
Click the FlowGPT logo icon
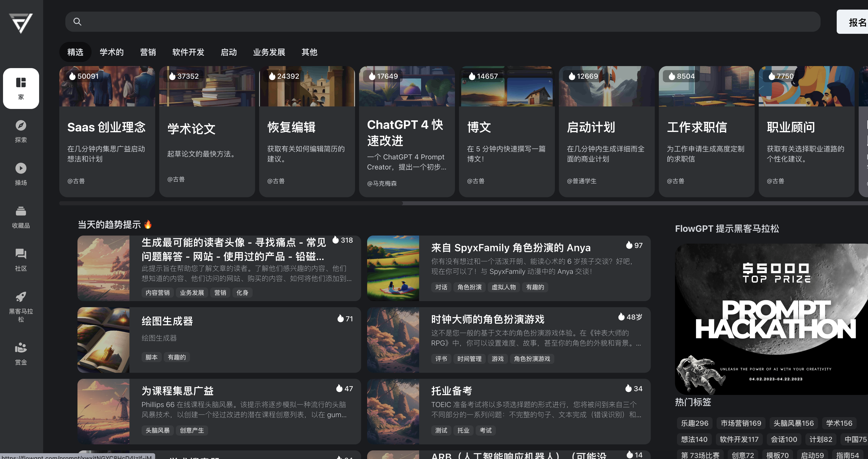21,23
